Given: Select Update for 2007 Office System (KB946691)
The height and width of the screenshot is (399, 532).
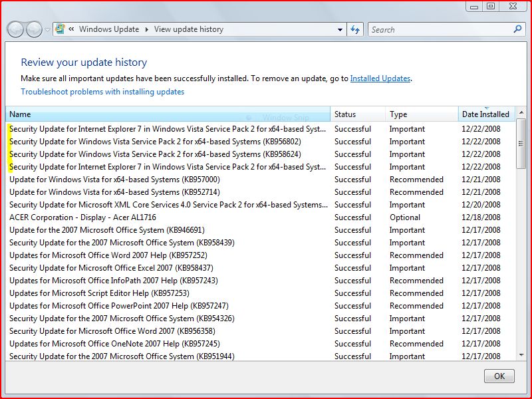Looking at the screenshot, I should click(x=261, y=230).
